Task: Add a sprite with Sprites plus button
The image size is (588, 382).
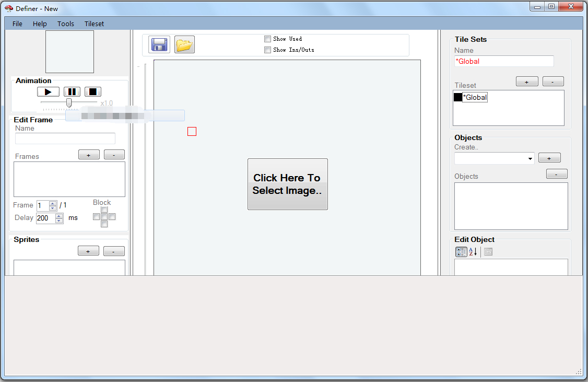Action: 88,251
